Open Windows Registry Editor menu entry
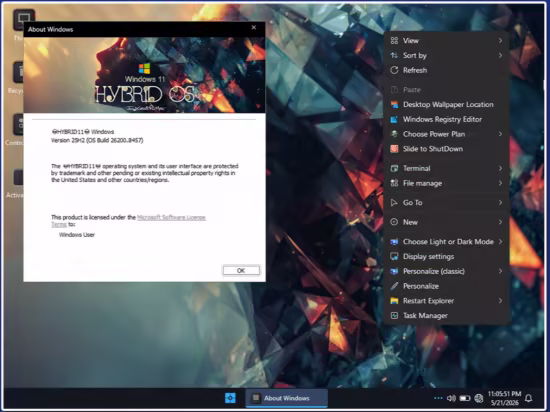 (447, 119)
